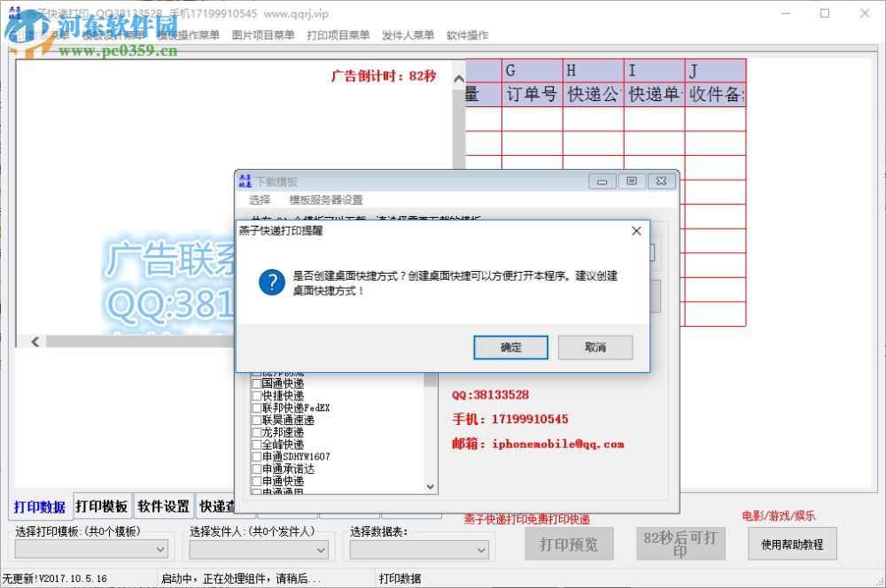The height and width of the screenshot is (588, 886).
Task: Maximize the 下载模板 window
Action: (x=631, y=182)
